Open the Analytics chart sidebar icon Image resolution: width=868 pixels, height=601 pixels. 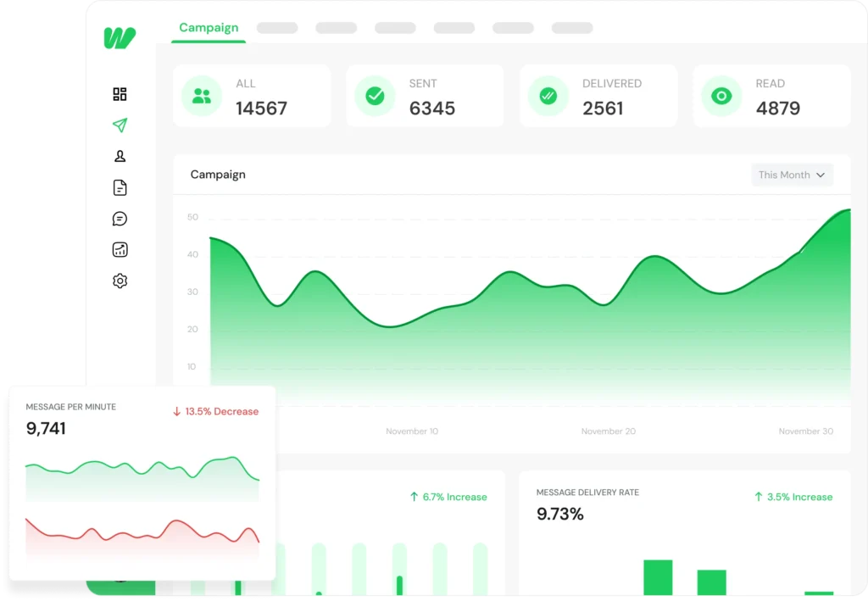click(x=120, y=248)
